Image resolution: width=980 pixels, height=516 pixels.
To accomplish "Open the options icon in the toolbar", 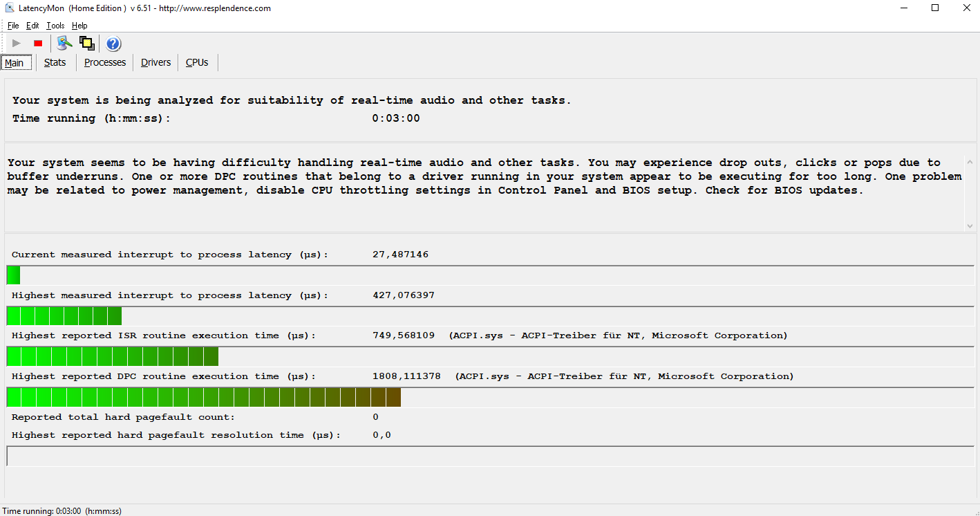I will click(64, 44).
